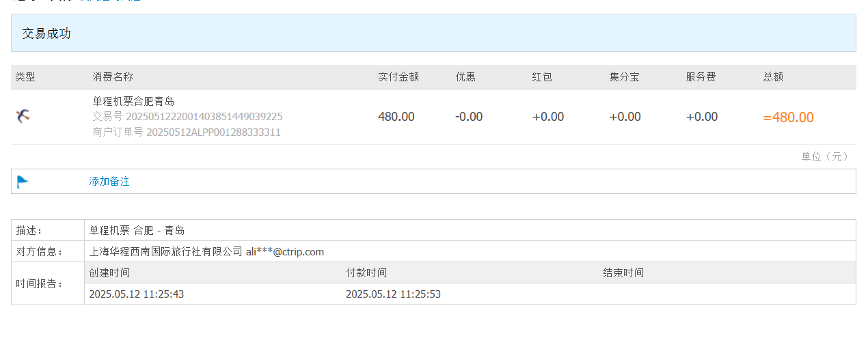Click the 单程机票 合肥 - 青岛 description text
This screenshot has width=868, height=338.
(x=137, y=231)
